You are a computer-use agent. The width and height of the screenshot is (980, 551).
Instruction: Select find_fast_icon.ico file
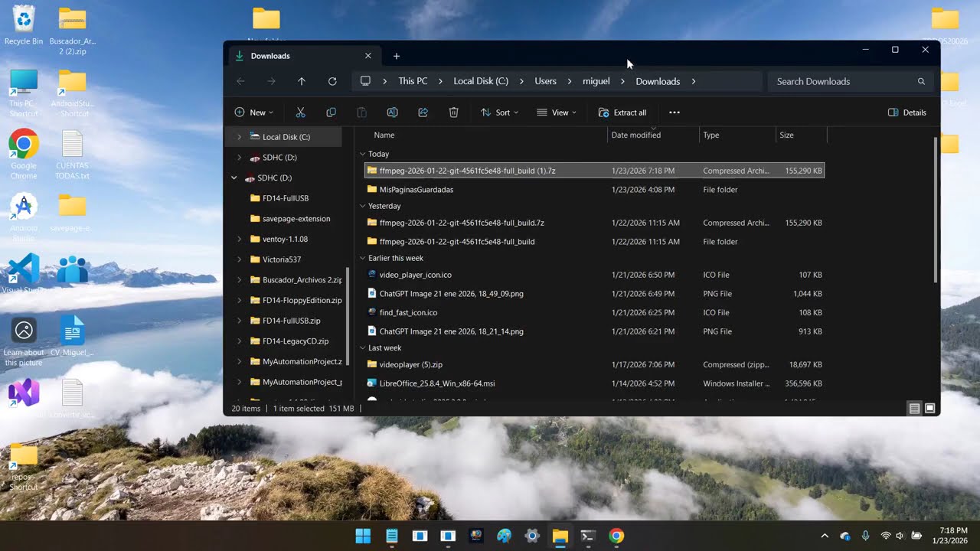594,312
